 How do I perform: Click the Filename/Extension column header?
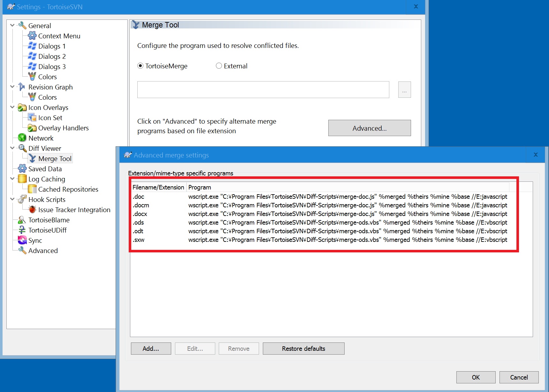[158, 187]
